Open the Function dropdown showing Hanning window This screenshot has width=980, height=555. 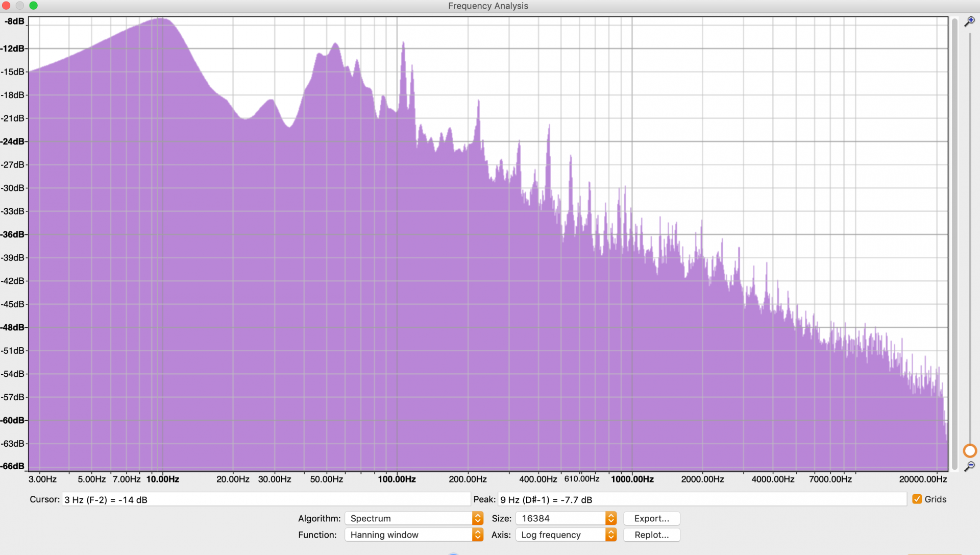click(413, 535)
